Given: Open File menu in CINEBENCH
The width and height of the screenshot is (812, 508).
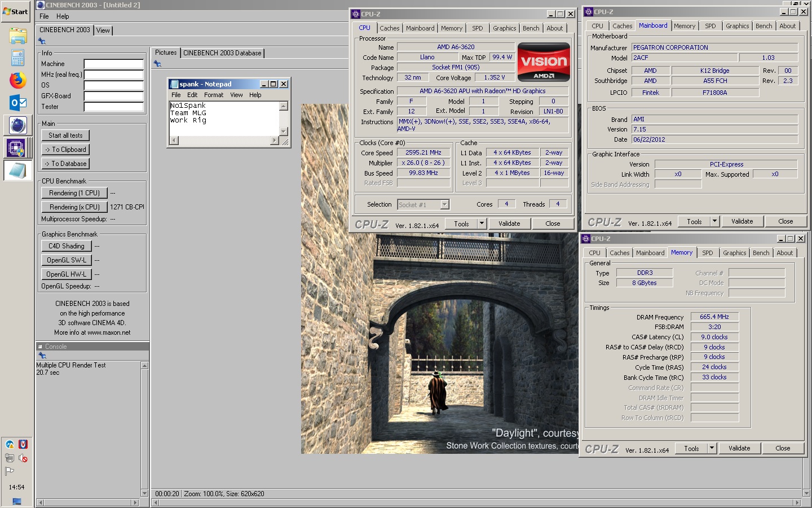Looking at the screenshot, I should click(44, 16).
